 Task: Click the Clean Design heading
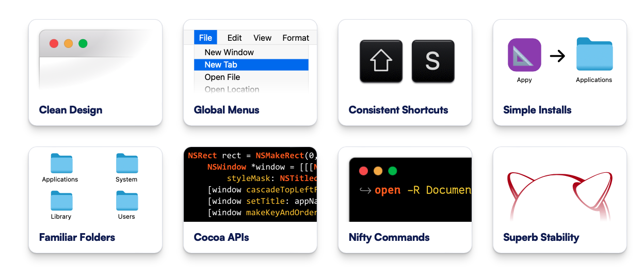[x=71, y=110]
